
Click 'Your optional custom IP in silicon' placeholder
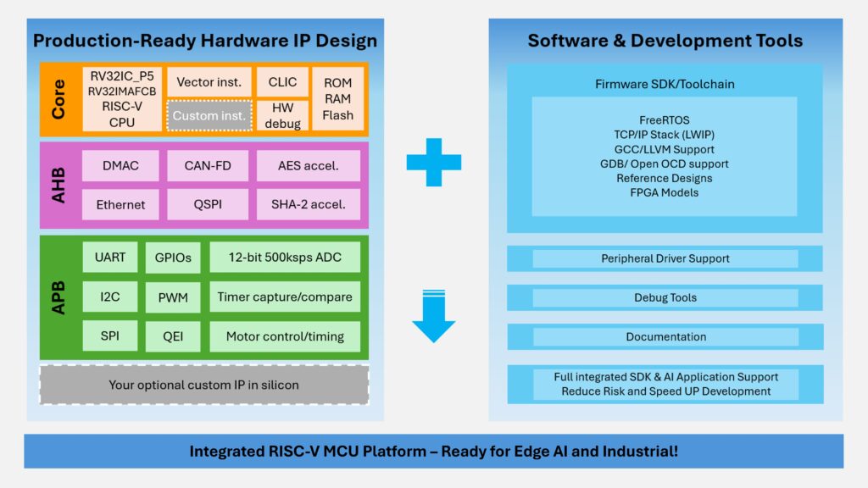pos(204,385)
